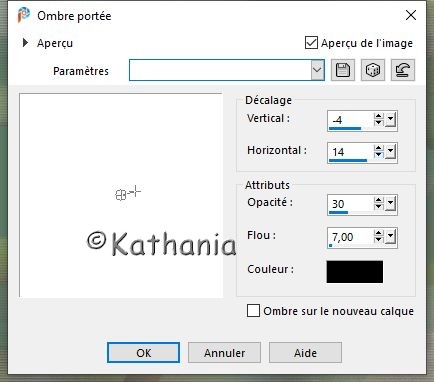
Task: Increase the Flou value with up arrow
Action: click(x=378, y=233)
